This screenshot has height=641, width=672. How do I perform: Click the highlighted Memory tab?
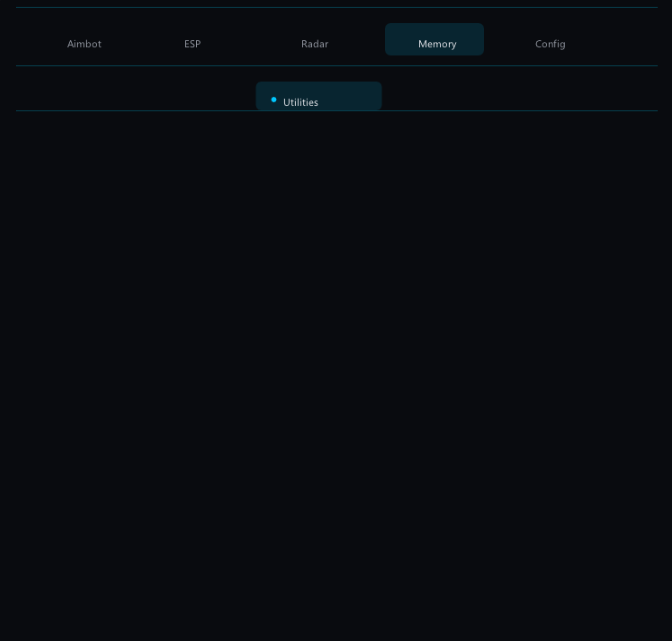[435, 41]
